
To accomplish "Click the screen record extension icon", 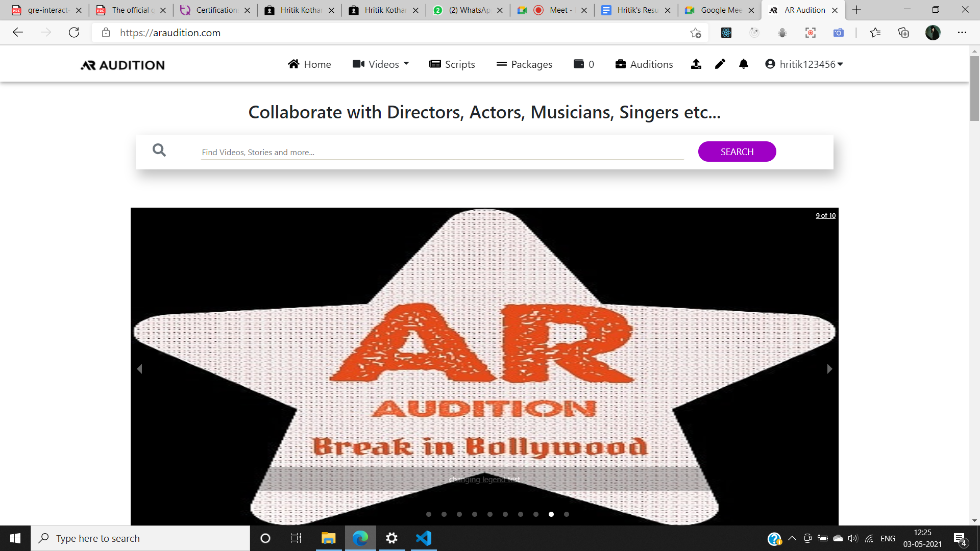I will click(810, 33).
